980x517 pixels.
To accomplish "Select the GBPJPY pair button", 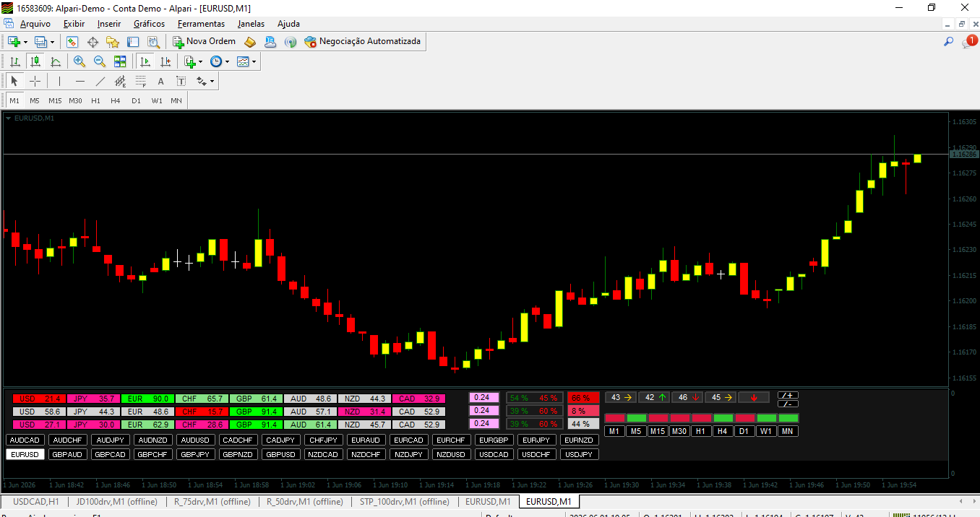I will coord(196,454).
